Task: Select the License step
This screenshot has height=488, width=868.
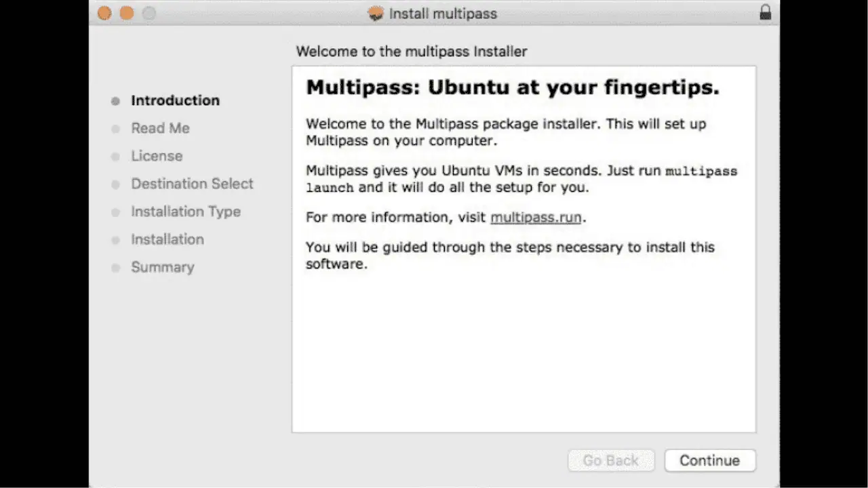Action: [157, 156]
